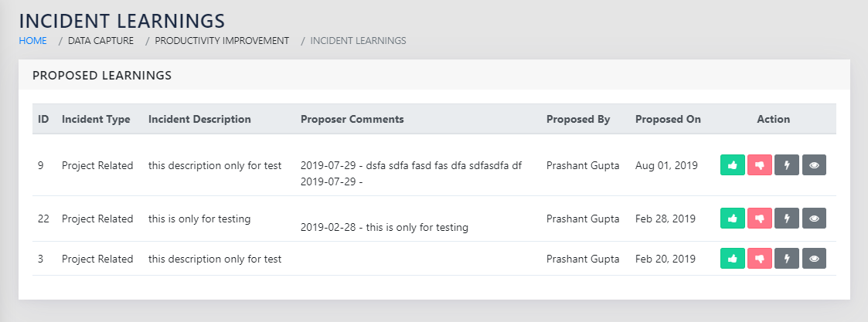The height and width of the screenshot is (322, 868).
Task: Click thumbs-down reject icon for ID 9
Action: pyautogui.click(x=760, y=165)
